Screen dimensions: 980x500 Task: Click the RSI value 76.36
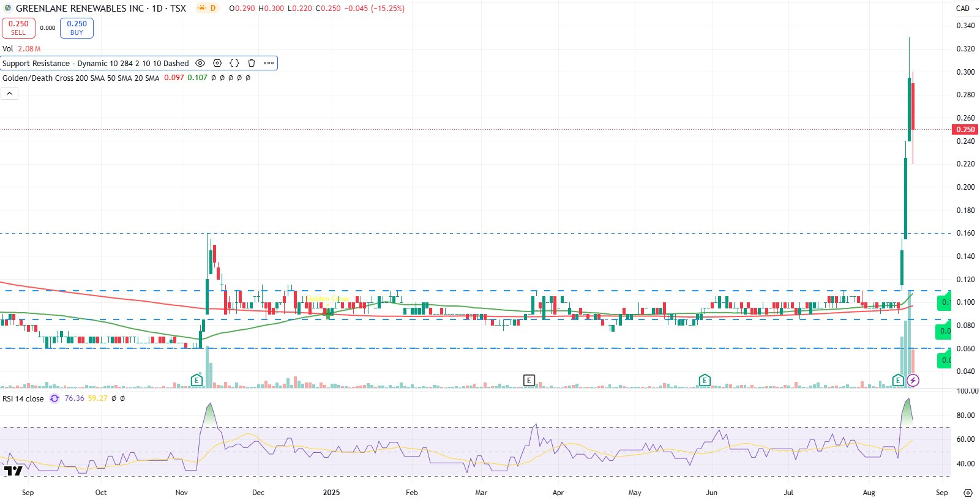[x=74, y=398]
